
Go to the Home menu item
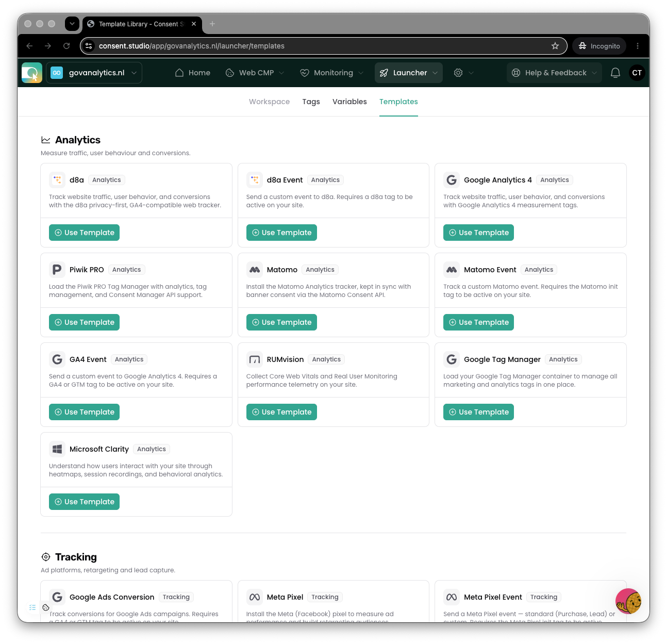pos(193,73)
